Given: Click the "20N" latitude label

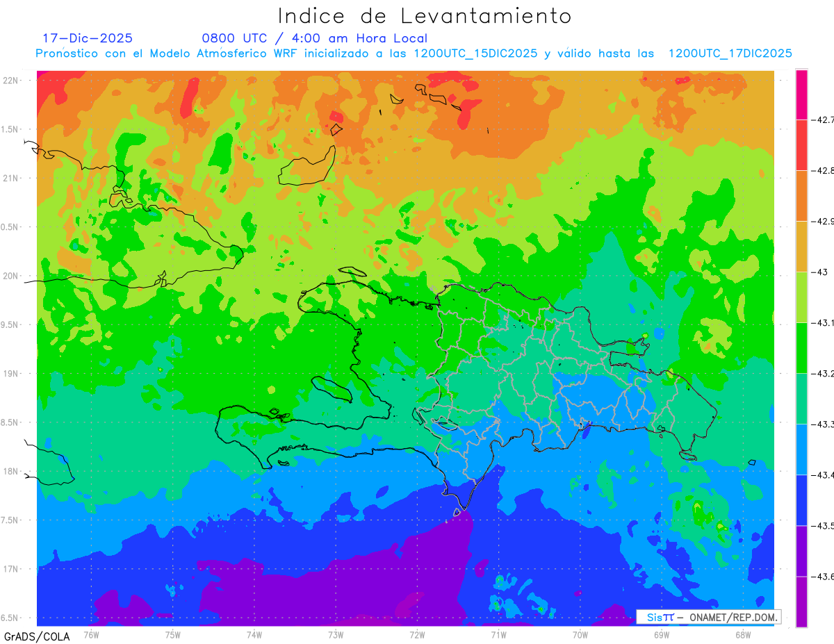Looking at the screenshot, I should [x=12, y=276].
